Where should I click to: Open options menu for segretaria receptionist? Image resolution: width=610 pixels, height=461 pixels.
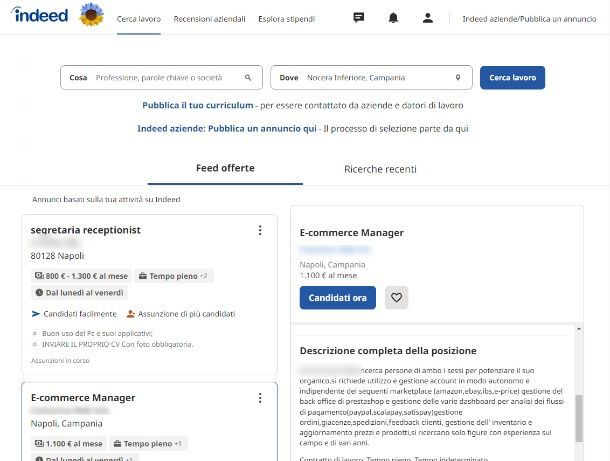(x=260, y=230)
